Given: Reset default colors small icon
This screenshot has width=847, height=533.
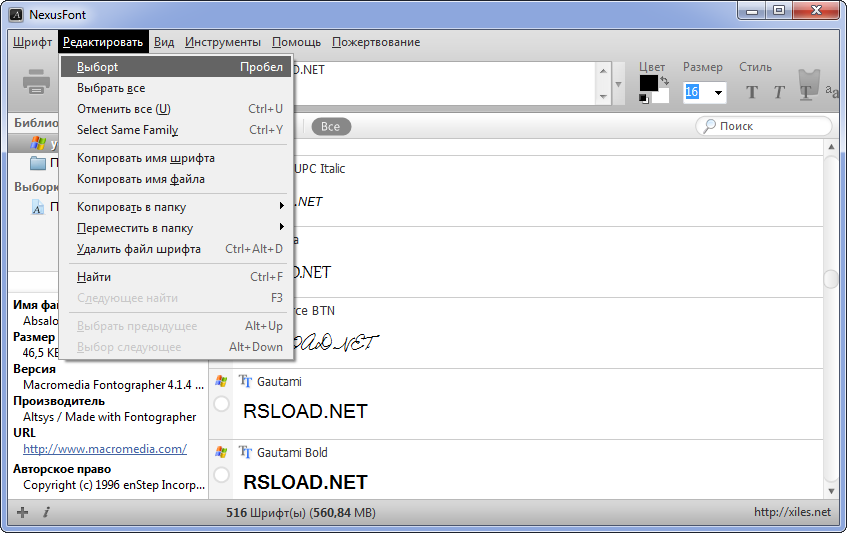Looking at the screenshot, I should tap(643, 98).
